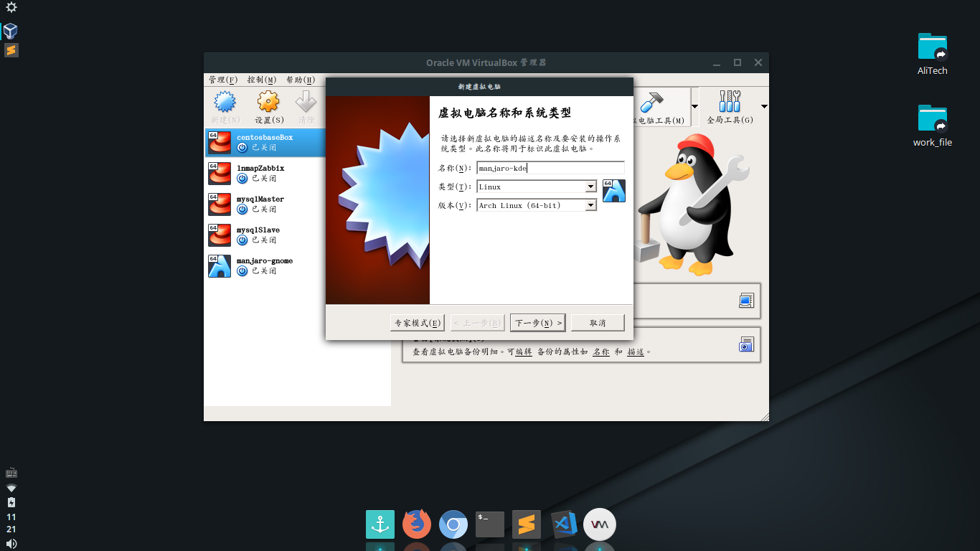This screenshot has width=980, height=551.
Task: Open the 版本(V) Arch Linux version dropdown
Action: coord(537,205)
